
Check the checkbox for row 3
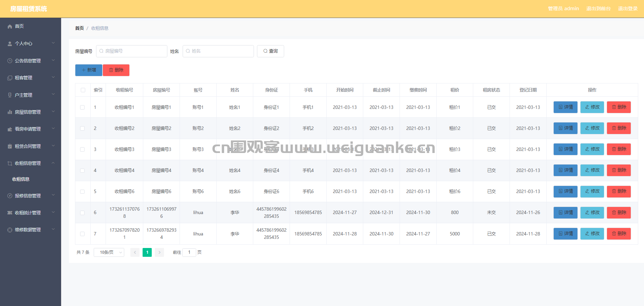[82, 149]
